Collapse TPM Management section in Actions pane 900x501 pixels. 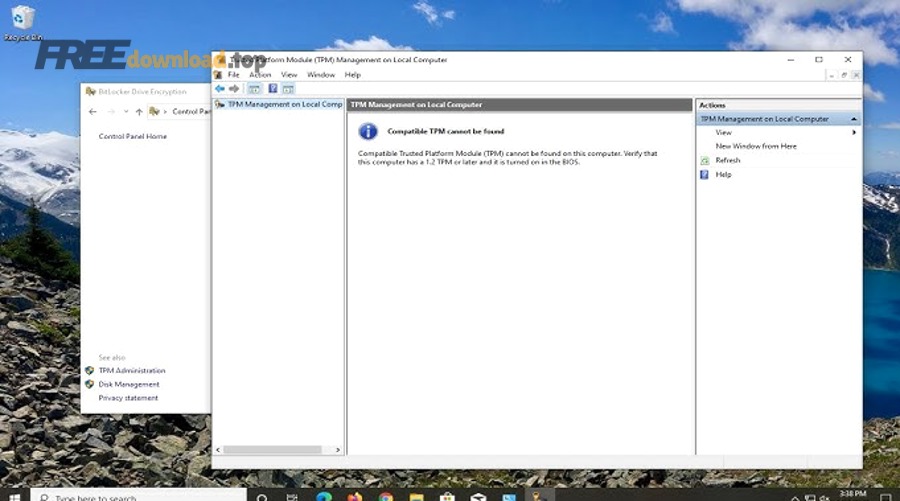point(854,119)
